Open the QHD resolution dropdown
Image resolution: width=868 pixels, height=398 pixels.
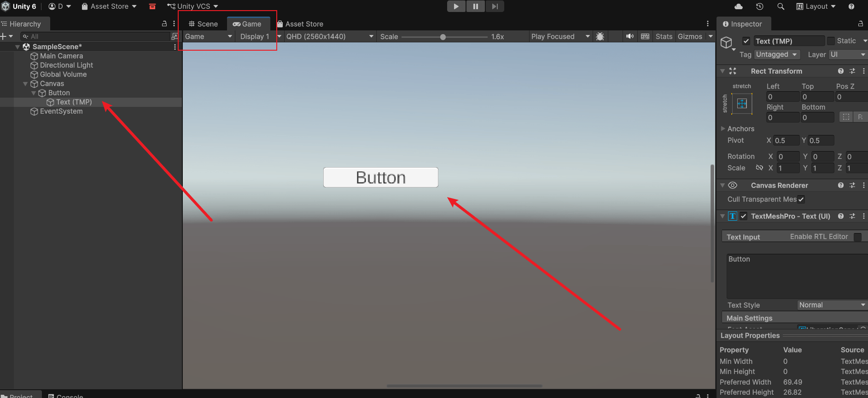point(329,36)
